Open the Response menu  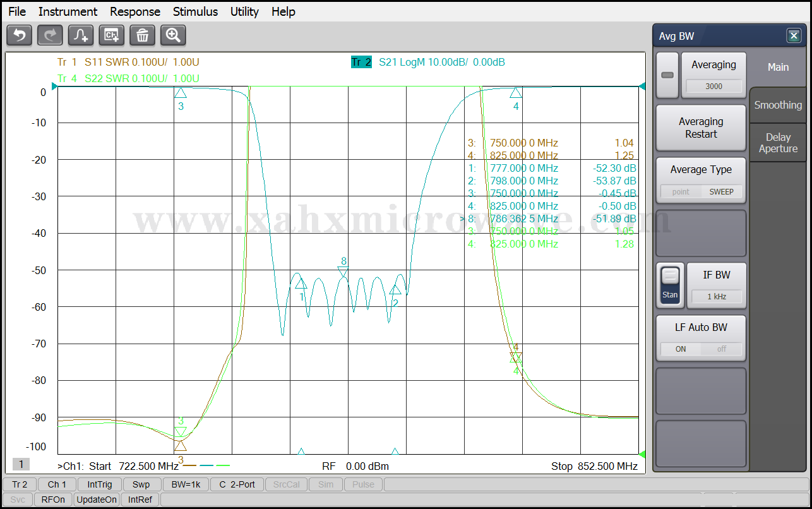(x=135, y=11)
